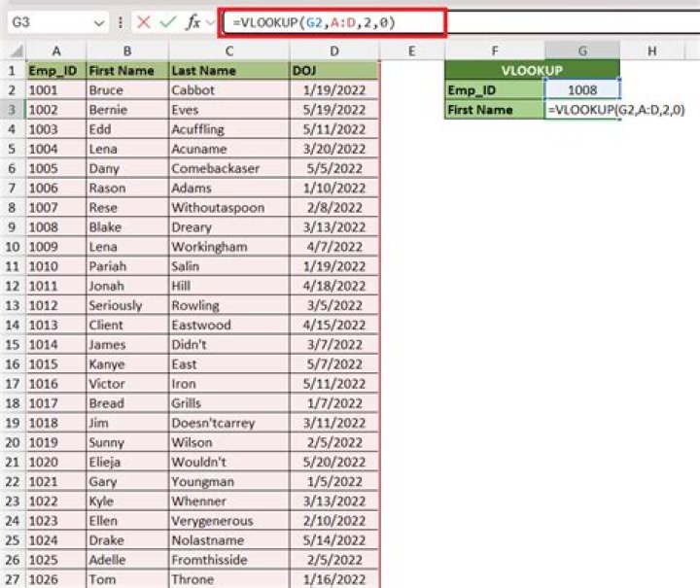Screen dimensions: 700x588
Task: Click the DOJ header cell
Action: [333, 70]
